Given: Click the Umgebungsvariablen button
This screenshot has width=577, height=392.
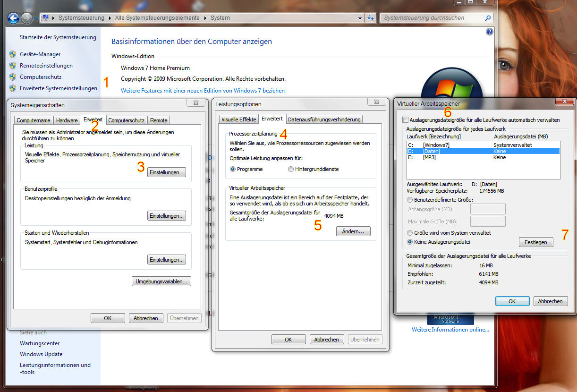Looking at the screenshot, I should pyautogui.click(x=161, y=281).
